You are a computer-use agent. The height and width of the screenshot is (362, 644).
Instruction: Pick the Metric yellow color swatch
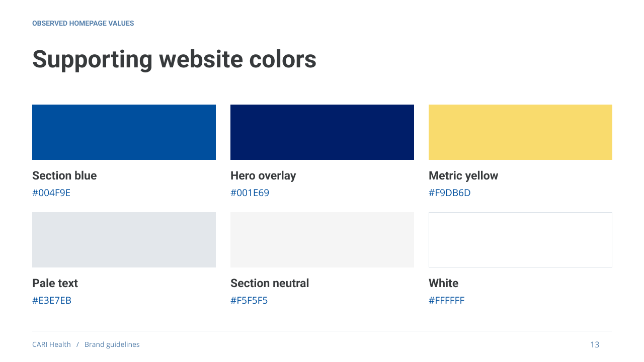click(520, 132)
